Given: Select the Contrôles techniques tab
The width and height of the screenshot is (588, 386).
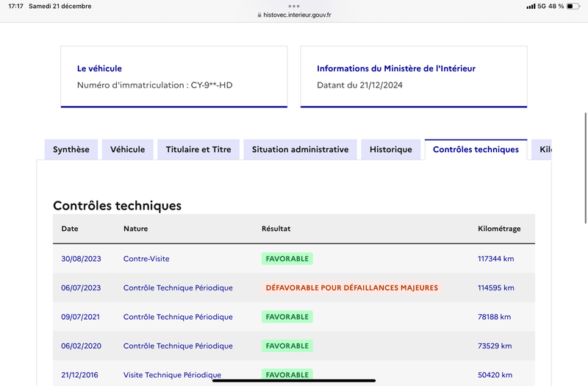Looking at the screenshot, I should coord(476,149).
